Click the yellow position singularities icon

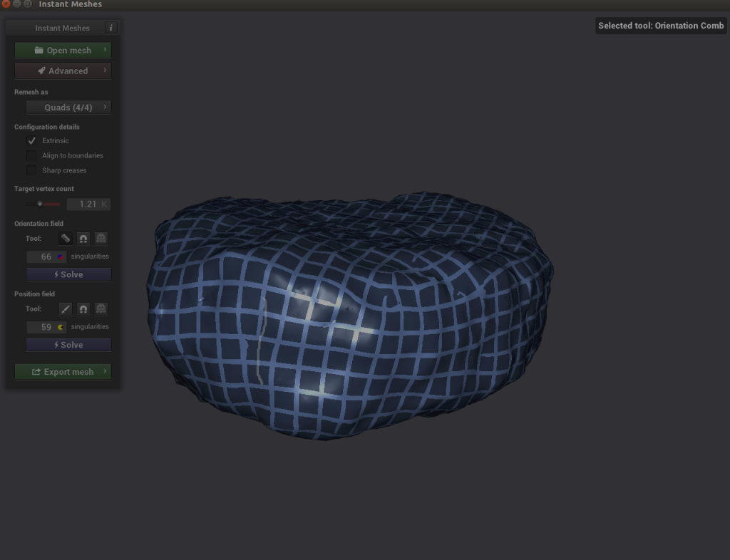click(x=61, y=327)
